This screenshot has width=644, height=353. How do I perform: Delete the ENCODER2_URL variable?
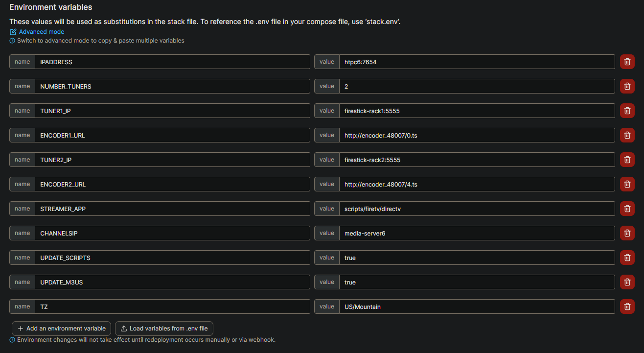point(627,184)
